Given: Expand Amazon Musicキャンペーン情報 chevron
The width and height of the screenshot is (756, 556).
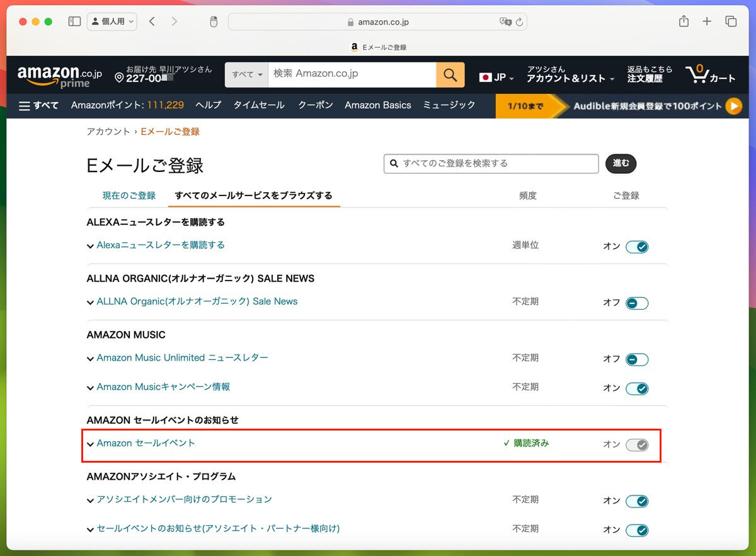Looking at the screenshot, I should [91, 388].
